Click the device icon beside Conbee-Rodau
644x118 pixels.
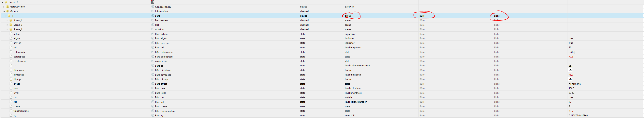coord(153,7)
